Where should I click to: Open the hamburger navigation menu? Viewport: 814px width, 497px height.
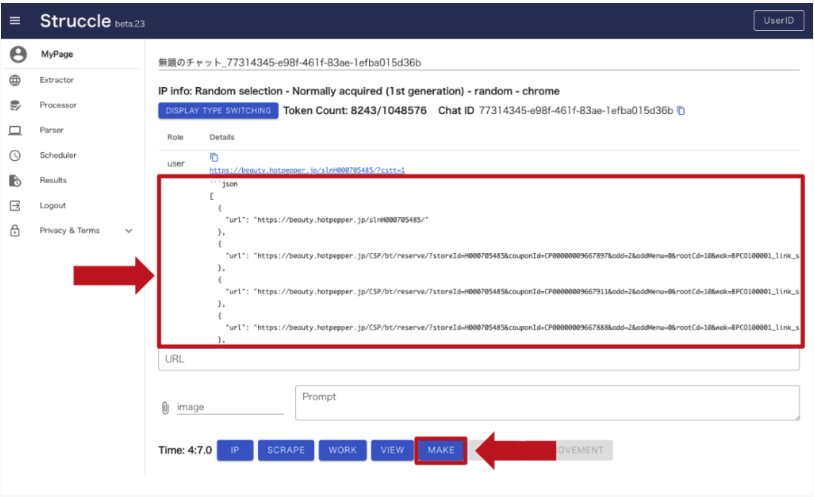click(15, 21)
